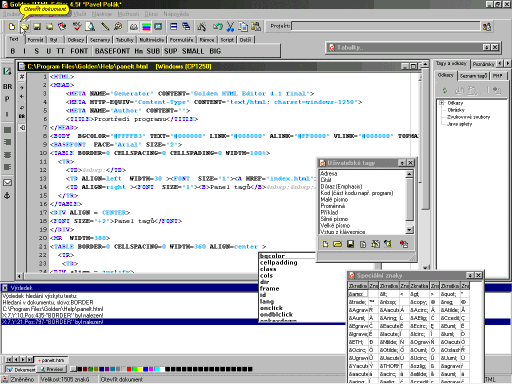Screen dimensions: 512x384
Task: Roll up the Tabulky floating panel
Action: 486,47
